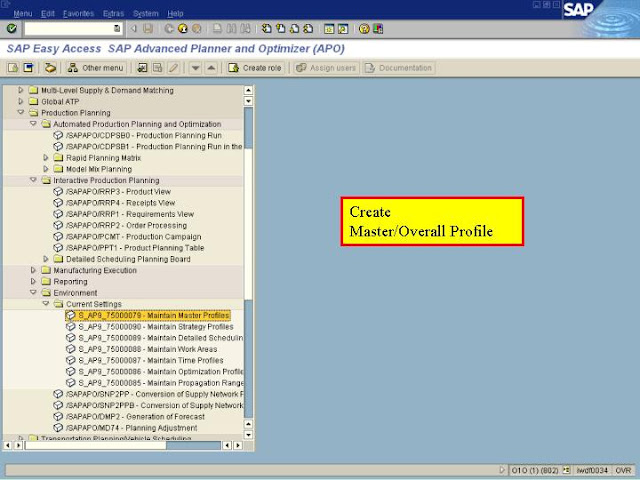
Task: Open the System menu
Action: tap(146, 13)
